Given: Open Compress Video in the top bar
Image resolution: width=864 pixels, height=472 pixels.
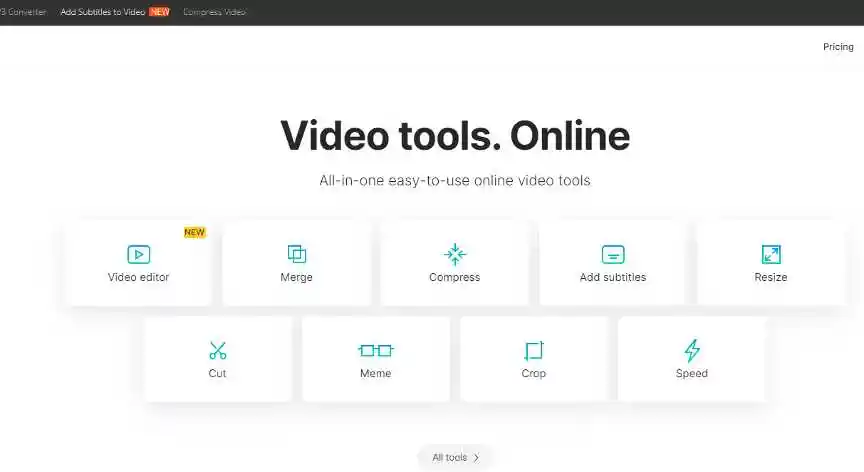Looking at the screenshot, I should [x=214, y=12].
